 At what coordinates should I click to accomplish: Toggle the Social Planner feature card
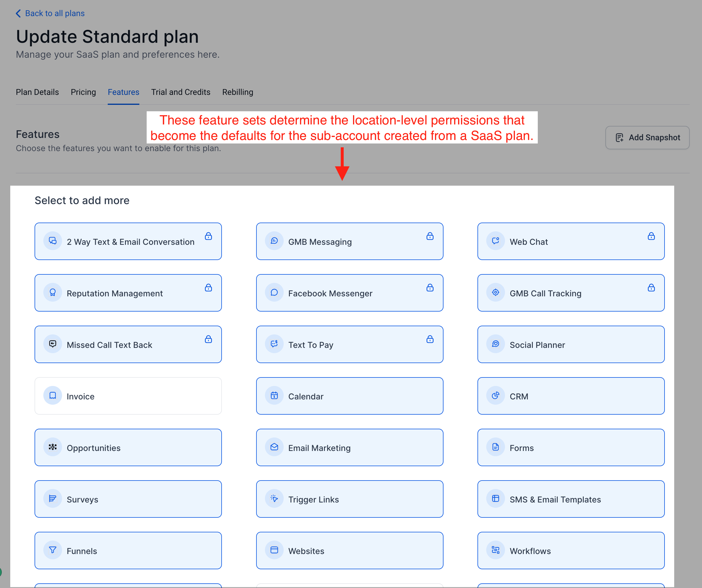[571, 344]
